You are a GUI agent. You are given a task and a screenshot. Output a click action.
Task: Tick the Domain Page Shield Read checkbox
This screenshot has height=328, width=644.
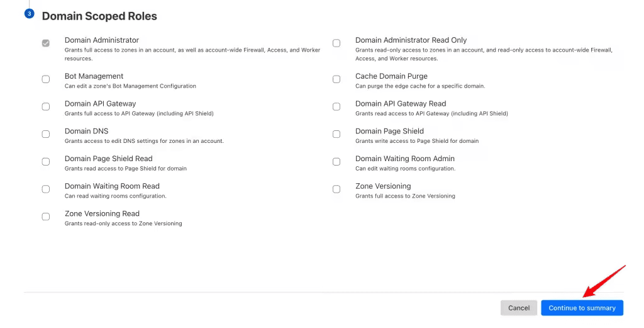point(46,162)
